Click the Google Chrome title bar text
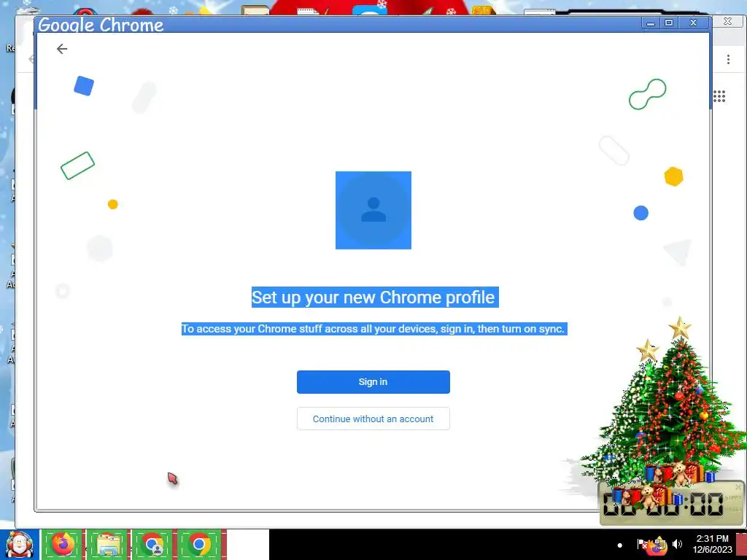 (x=101, y=25)
